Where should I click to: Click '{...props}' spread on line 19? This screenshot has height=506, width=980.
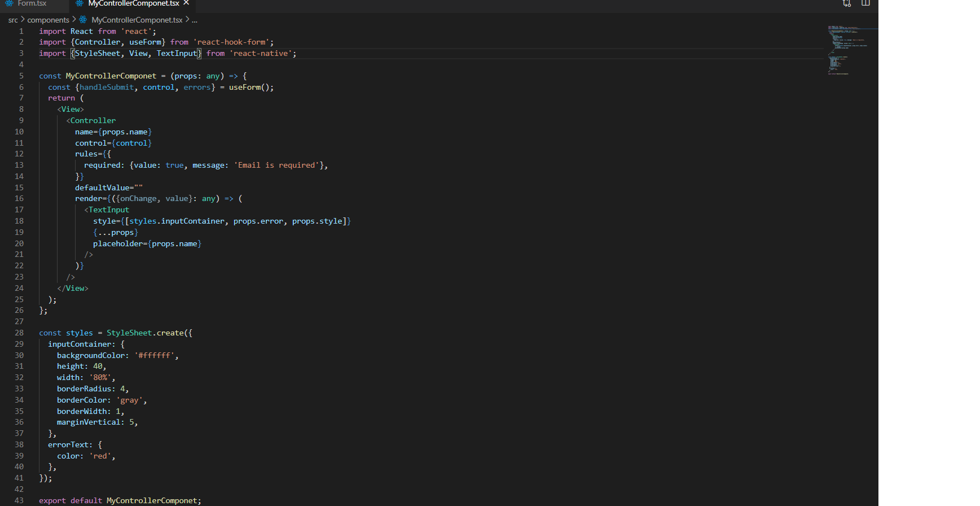(116, 232)
